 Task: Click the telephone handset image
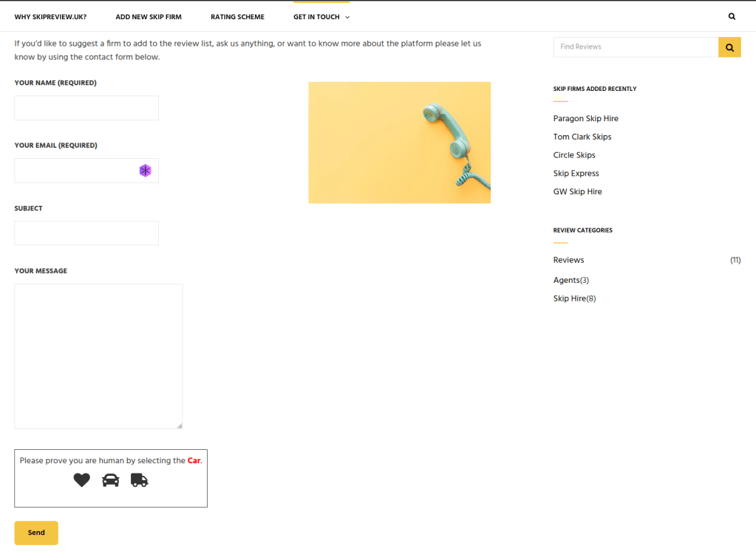pos(399,143)
